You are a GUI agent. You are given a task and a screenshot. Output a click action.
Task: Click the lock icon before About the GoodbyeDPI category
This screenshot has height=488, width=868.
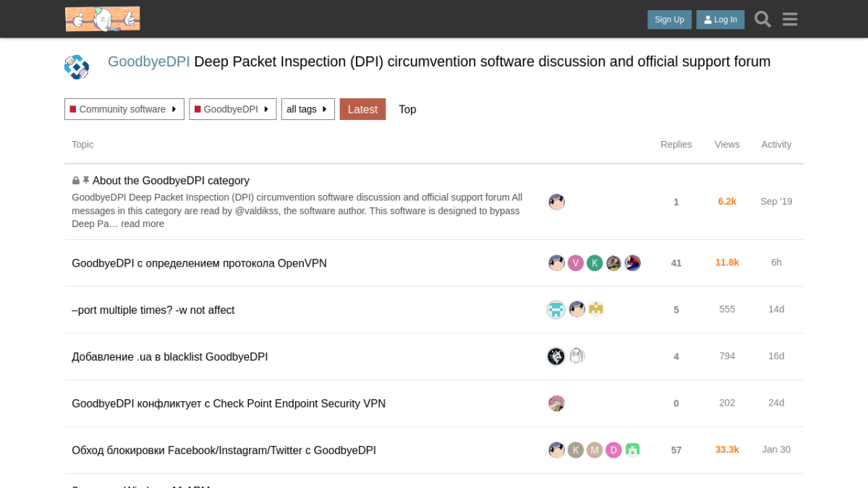pos(76,181)
